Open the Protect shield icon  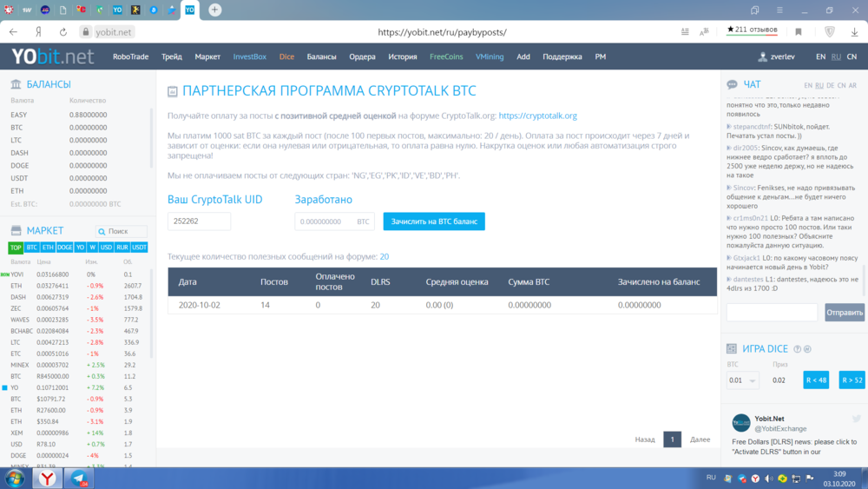pos(829,32)
